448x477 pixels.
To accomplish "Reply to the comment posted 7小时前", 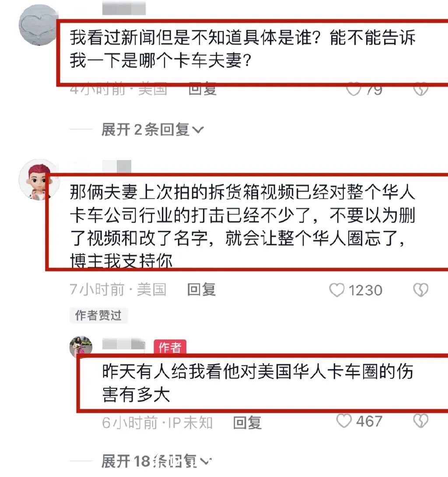I will pos(202,289).
